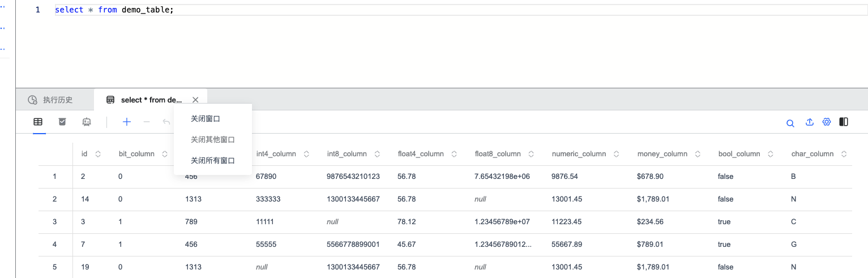The width and height of the screenshot is (868, 278).
Task: Click the float4 cell 45.67
Action: (x=407, y=245)
